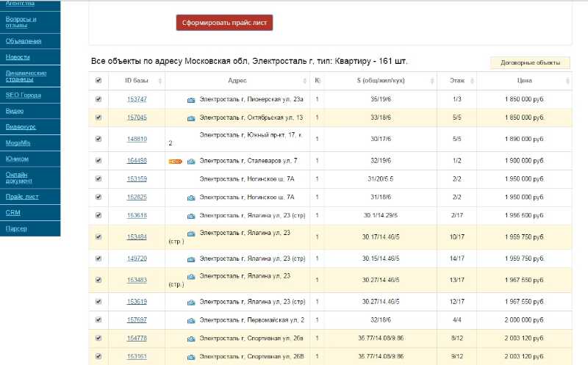
Task: Open SEO Города sidebar item
Action: (x=24, y=95)
